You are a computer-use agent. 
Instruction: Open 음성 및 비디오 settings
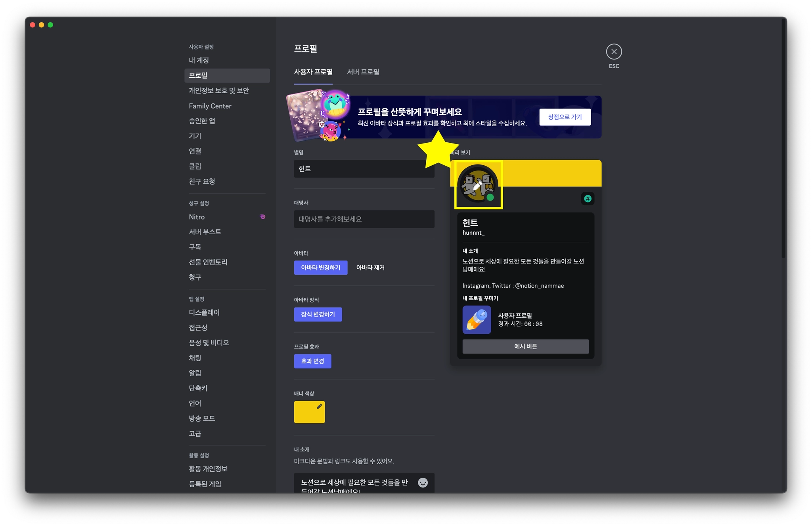point(209,342)
